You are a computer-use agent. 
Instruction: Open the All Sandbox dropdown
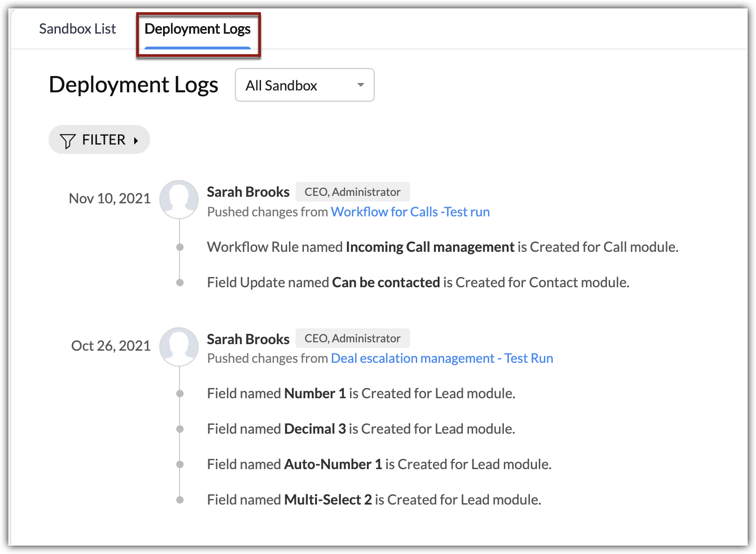[304, 85]
